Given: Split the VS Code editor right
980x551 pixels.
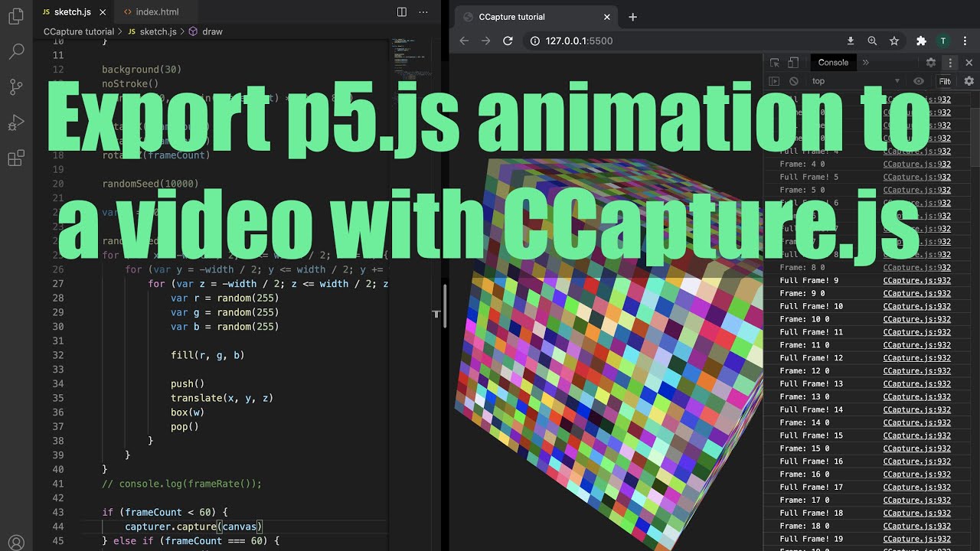Looking at the screenshot, I should [x=402, y=12].
